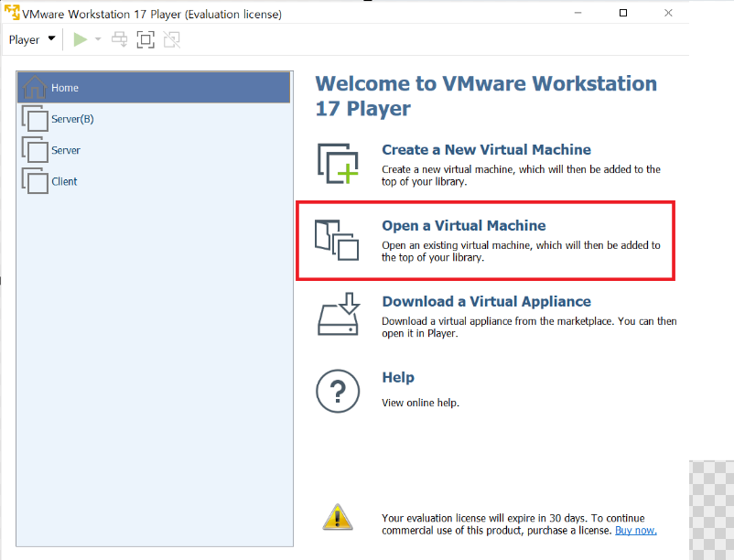This screenshot has height=560, width=734.
Task: Click the Help question mark icon
Action: (338, 391)
